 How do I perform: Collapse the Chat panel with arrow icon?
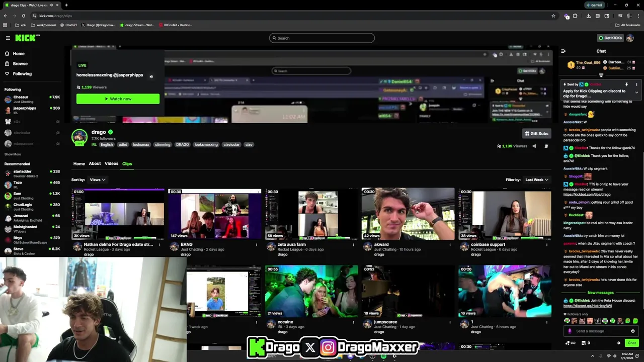coord(563,51)
